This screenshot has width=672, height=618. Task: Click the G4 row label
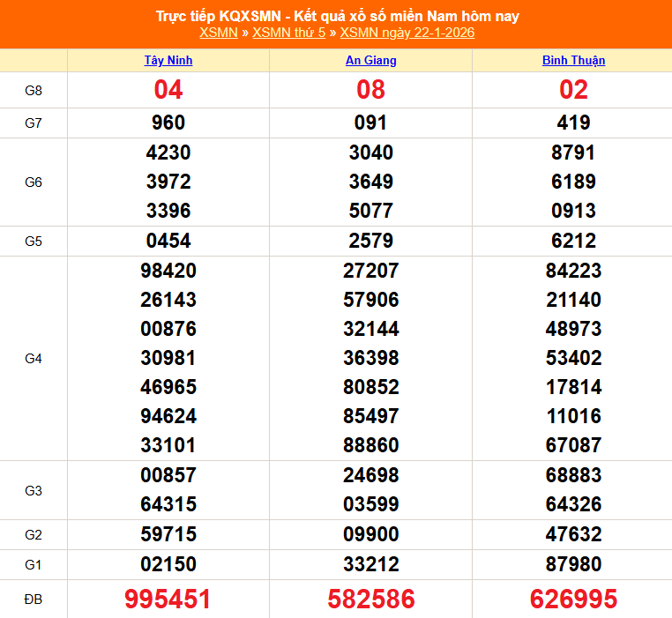[34, 359]
